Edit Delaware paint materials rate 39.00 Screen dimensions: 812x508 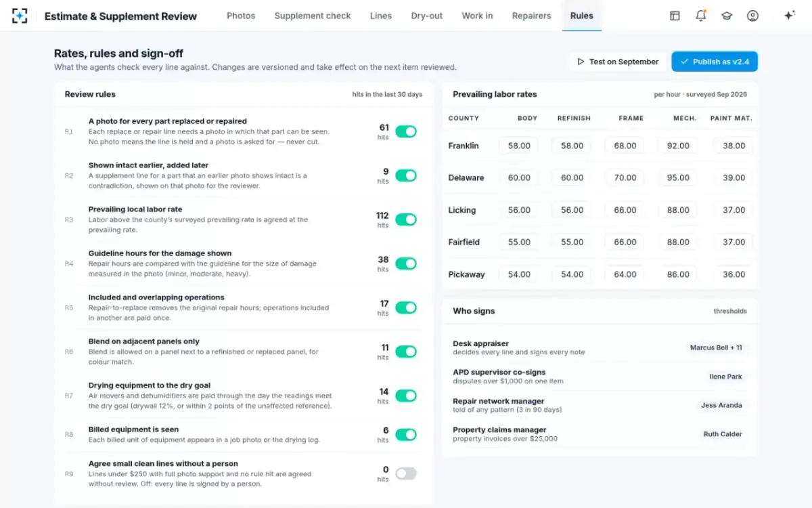pos(734,177)
